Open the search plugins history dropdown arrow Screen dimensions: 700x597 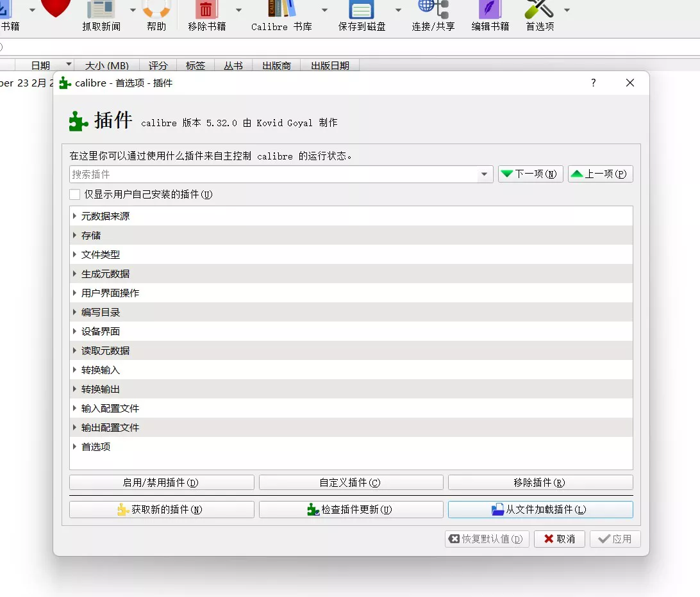485,174
